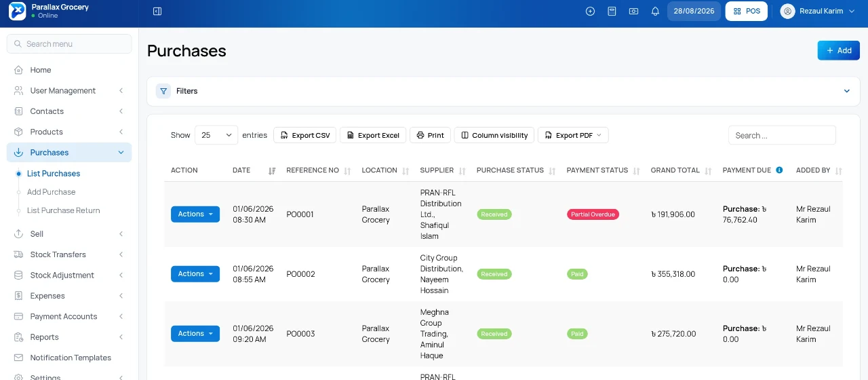Open List Purchases submenu item
868x380 pixels.
54,174
